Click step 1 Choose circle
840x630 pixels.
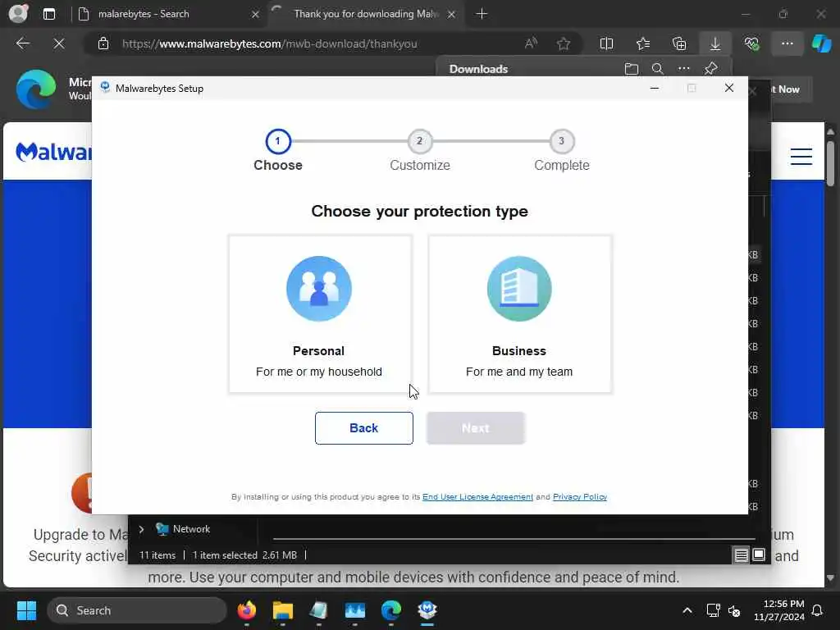[x=278, y=141]
